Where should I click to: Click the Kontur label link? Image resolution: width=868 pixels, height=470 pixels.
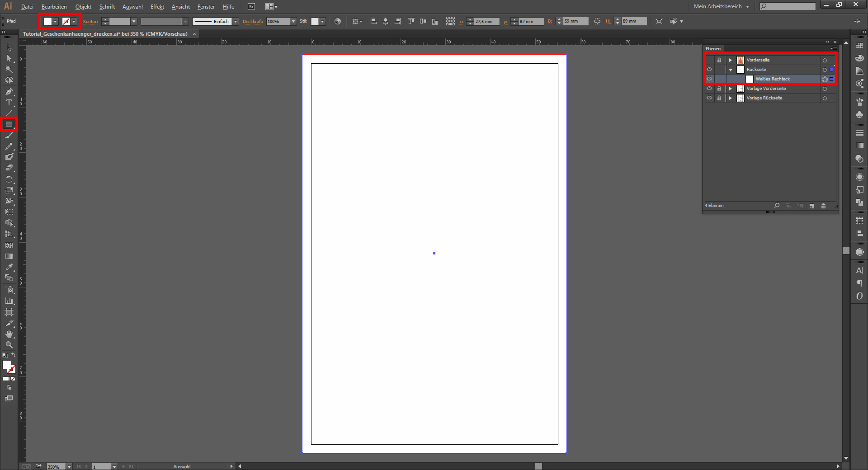pyautogui.click(x=90, y=22)
